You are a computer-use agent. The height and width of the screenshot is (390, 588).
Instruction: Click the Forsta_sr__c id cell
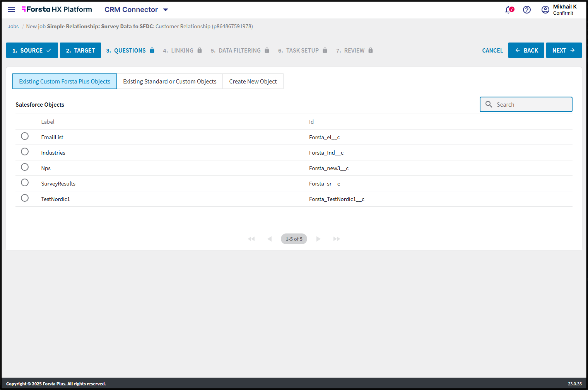pos(325,184)
